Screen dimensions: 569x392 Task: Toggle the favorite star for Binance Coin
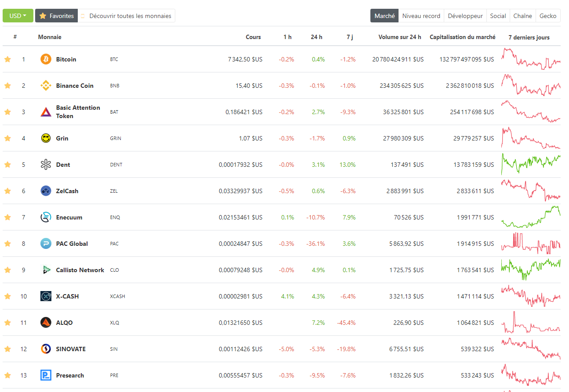pyautogui.click(x=7, y=86)
